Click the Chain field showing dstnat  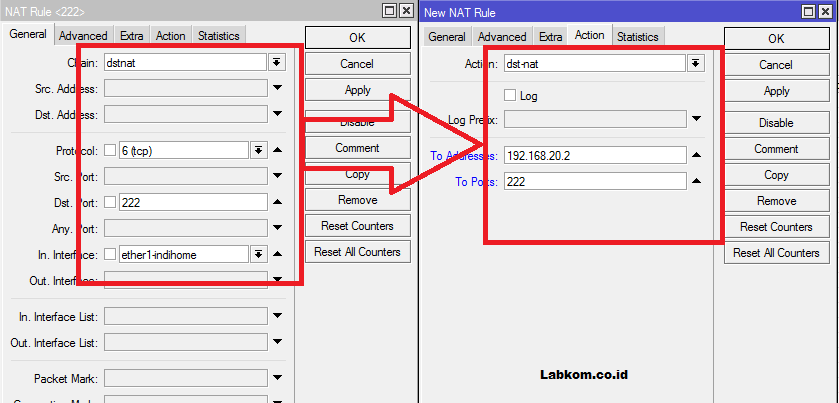pyautogui.click(x=185, y=63)
